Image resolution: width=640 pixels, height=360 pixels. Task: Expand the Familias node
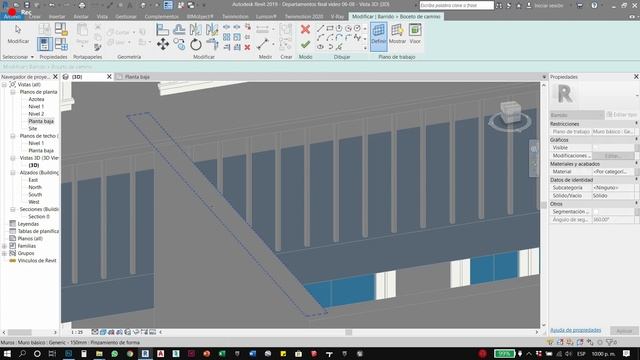[x=4, y=246]
